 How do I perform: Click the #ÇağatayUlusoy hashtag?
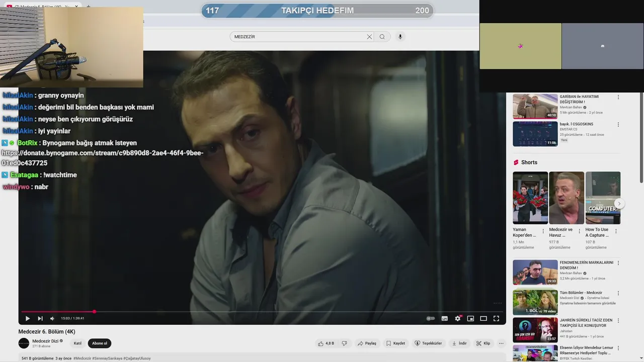coord(137,358)
